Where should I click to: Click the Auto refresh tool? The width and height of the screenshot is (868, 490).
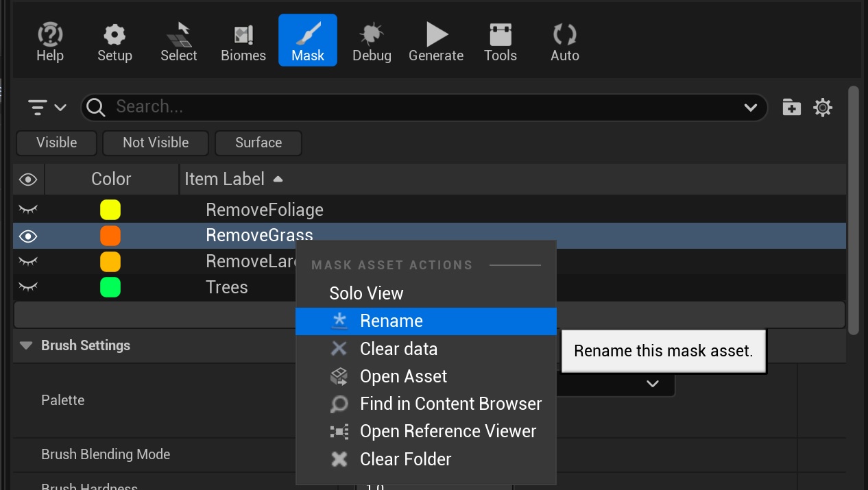(564, 41)
